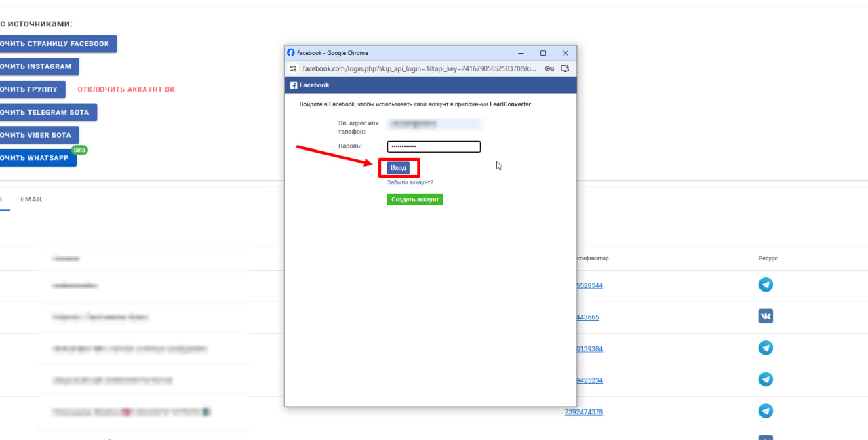
Task: Switch to the EMAIL tab
Action: click(32, 199)
